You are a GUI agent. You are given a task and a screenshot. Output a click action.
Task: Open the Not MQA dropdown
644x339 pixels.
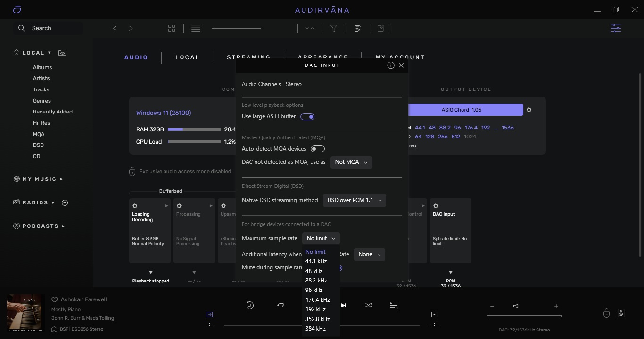pyautogui.click(x=351, y=162)
